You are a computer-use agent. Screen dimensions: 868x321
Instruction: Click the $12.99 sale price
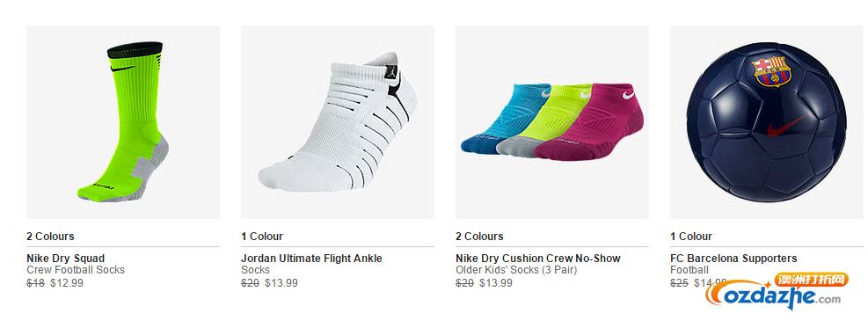pyautogui.click(x=67, y=283)
